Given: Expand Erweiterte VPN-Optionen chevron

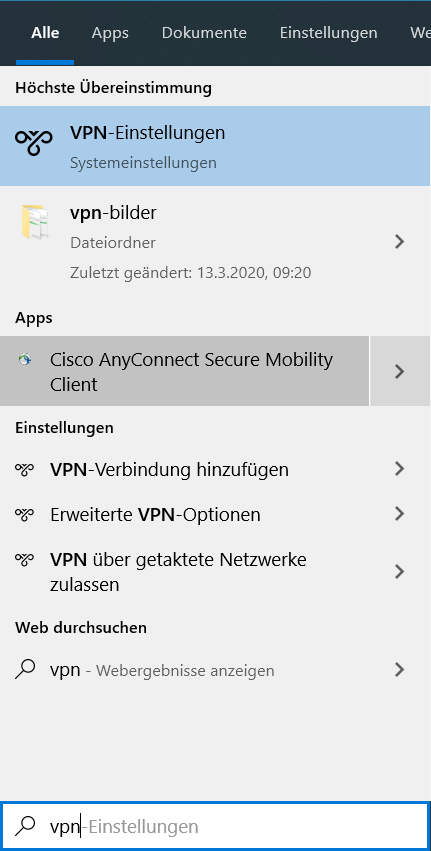Looking at the screenshot, I should coord(400,513).
